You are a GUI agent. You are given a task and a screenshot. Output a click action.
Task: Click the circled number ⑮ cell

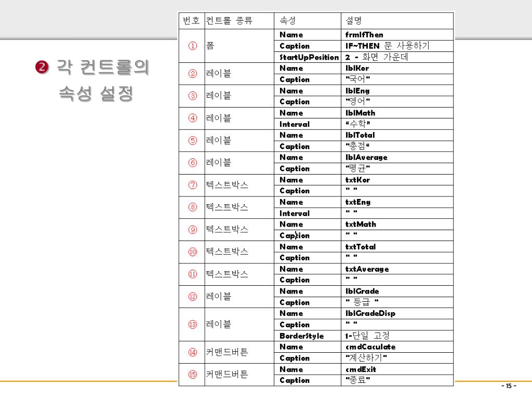[192, 374]
